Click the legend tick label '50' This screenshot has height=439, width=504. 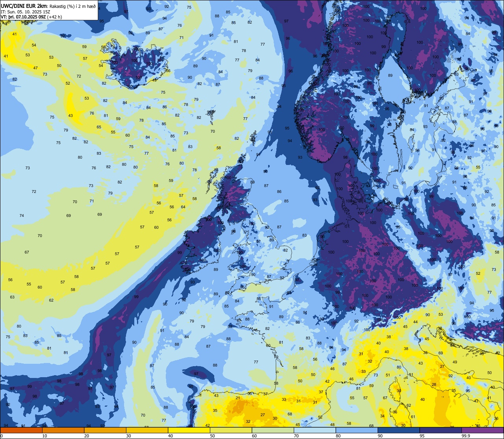tap(212, 436)
